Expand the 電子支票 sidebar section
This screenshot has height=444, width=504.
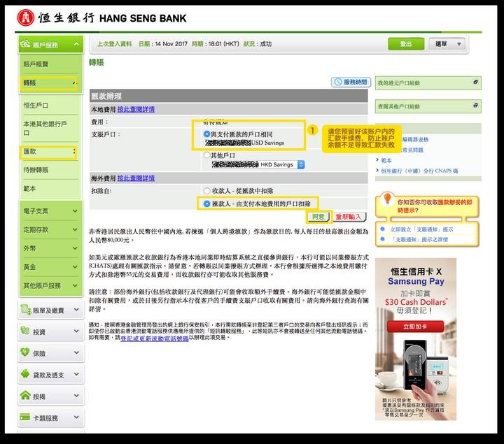49,210
